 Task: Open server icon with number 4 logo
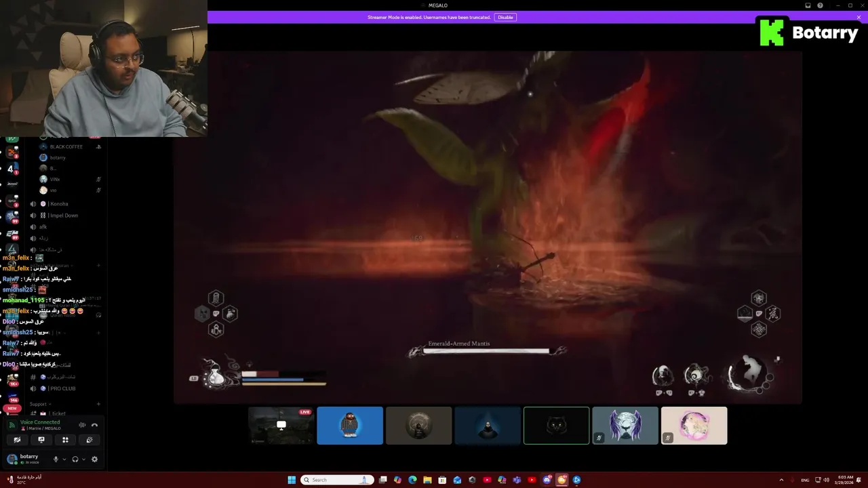(x=12, y=168)
